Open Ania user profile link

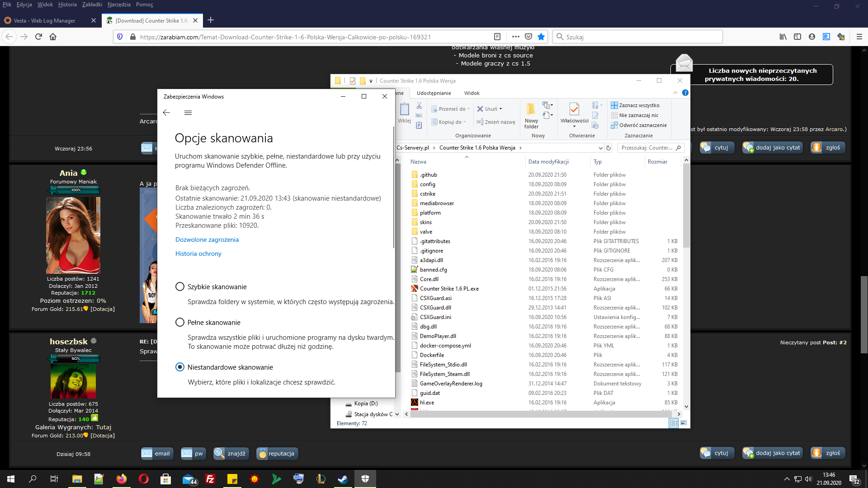coord(68,173)
